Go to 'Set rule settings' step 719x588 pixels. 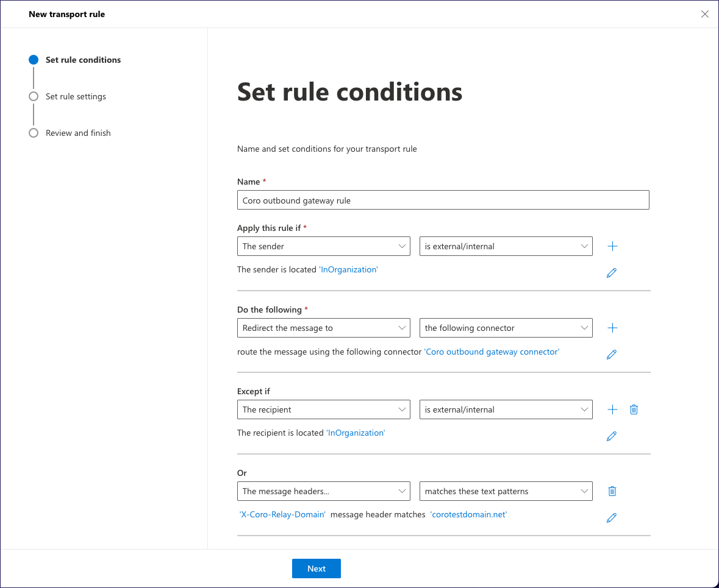pyautogui.click(x=76, y=96)
